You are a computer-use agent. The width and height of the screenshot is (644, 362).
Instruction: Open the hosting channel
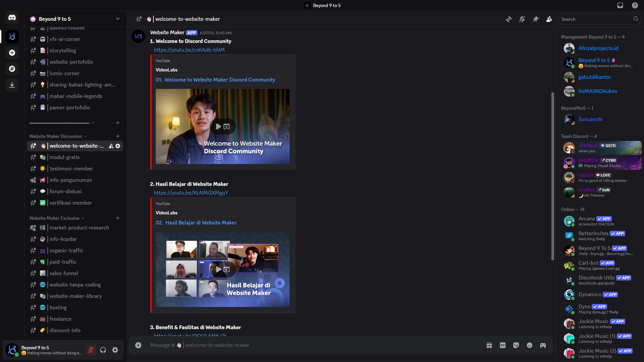click(x=75, y=308)
